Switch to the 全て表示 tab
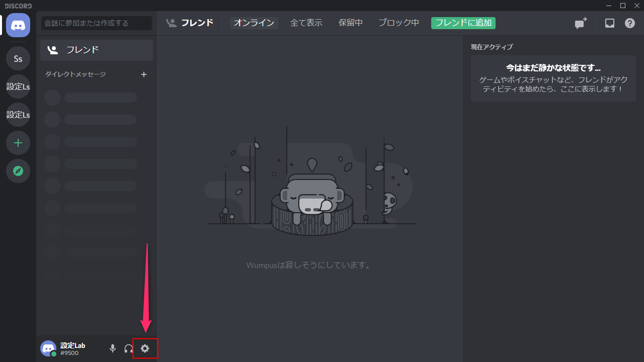 pyautogui.click(x=306, y=23)
